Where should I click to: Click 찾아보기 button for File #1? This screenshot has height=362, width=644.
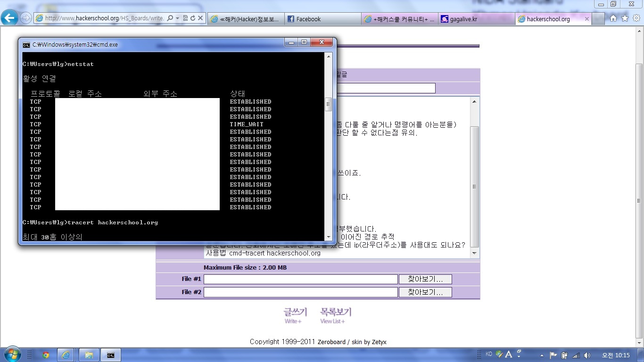point(425,279)
